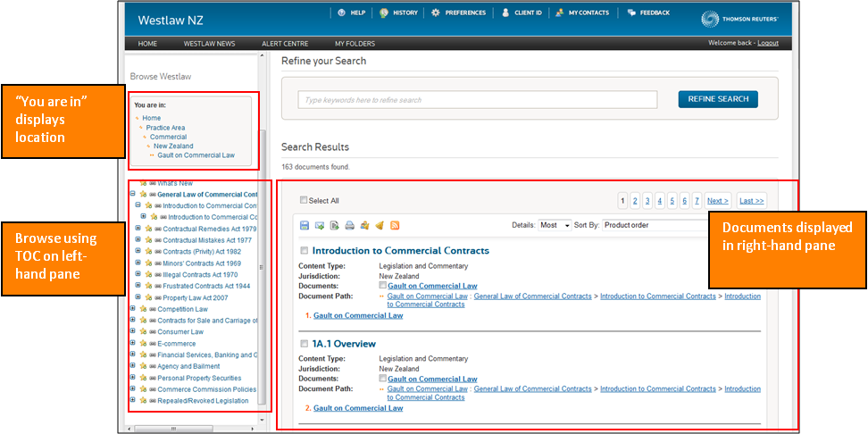Tick the checkbox beside Introduction to Commercial Contracts heading
Image resolution: width=868 pixels, height=434 pixels.
coord(304,251)
